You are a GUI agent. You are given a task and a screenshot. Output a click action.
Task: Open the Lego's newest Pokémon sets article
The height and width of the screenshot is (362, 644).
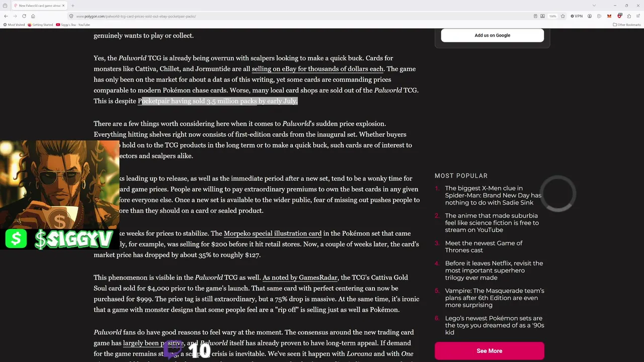tap(495, 325)
